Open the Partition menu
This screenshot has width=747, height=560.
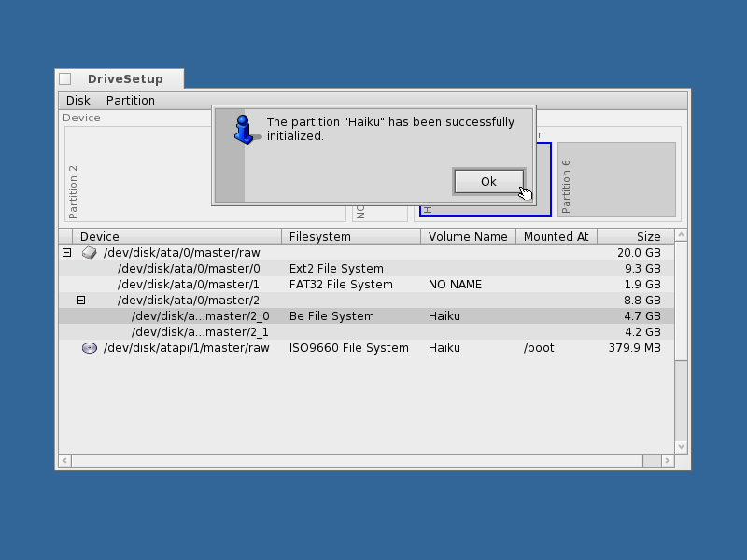click(130, 100)
